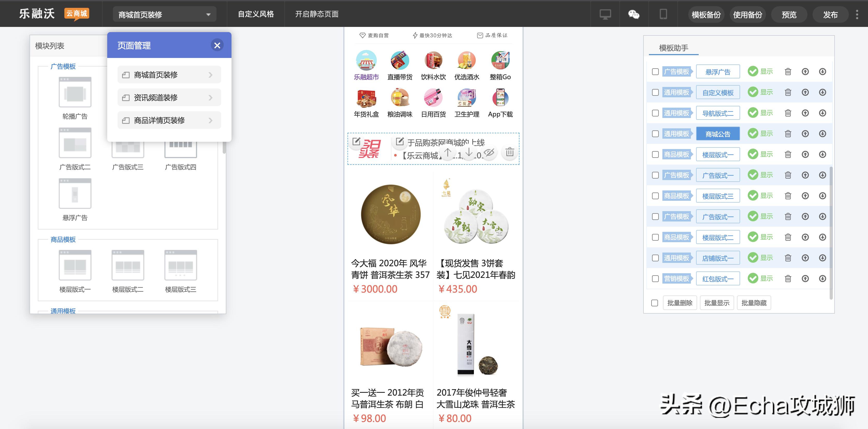The image size is (868, 429).
Task: Check the checkbox beside 悬浮广告 row
Action: 655,71
